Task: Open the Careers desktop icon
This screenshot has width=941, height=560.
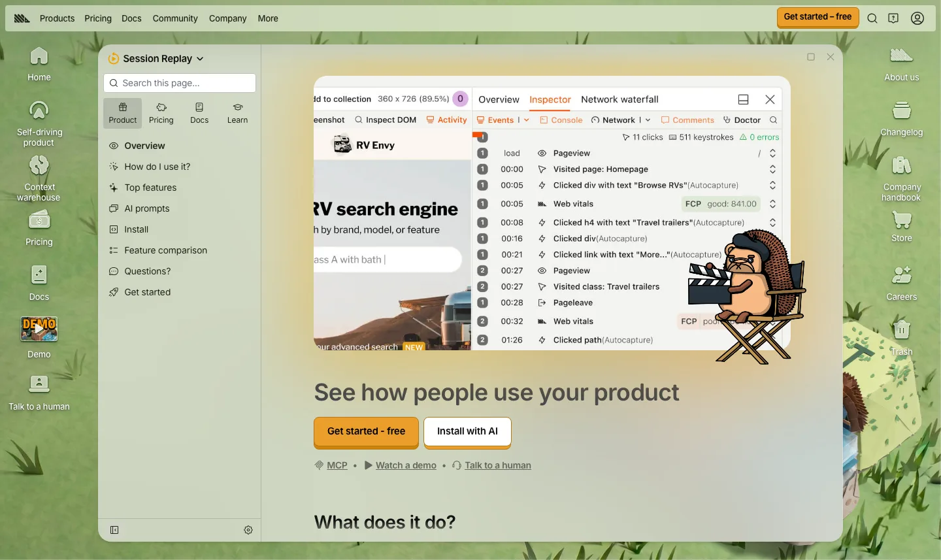Action: coord(902,283)
